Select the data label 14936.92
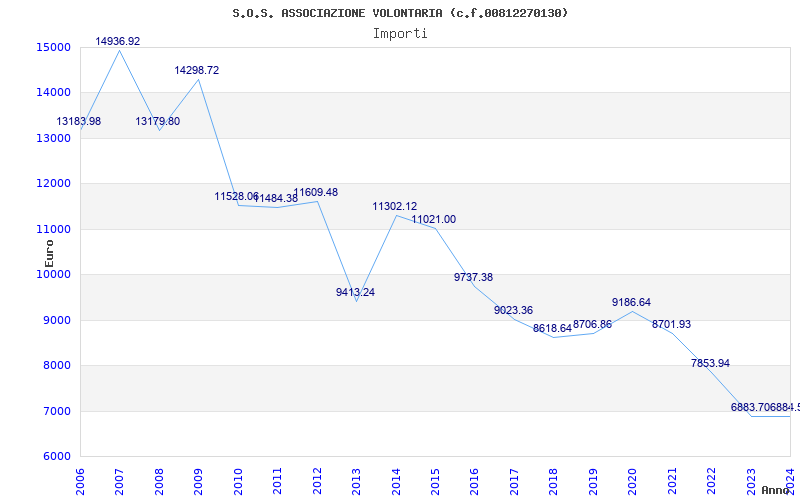This screenshot has width=800, height=500. 118,41
